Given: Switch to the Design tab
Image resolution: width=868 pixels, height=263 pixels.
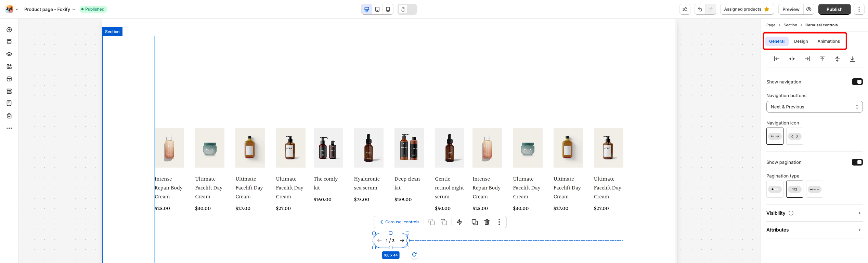Looking at the screenshot, I should tap(801, 41).
